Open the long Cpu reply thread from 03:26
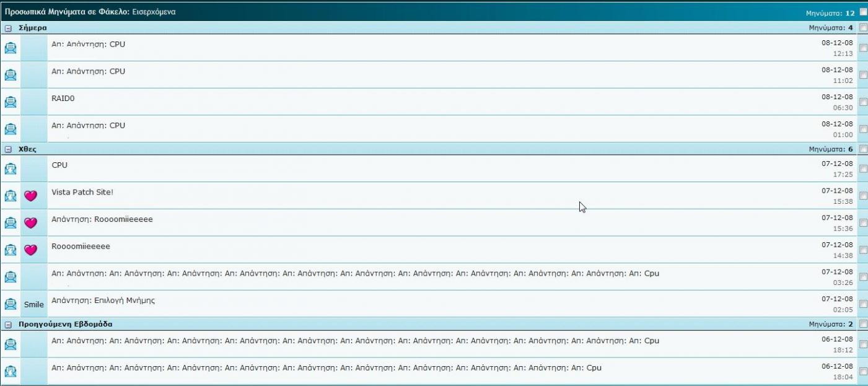 [355, 273]
